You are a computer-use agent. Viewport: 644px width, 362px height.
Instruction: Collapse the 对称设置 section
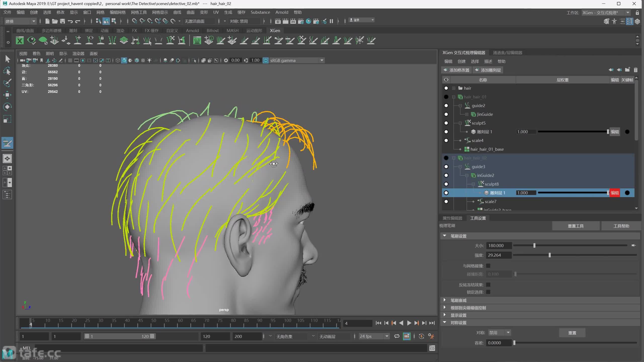(x=445, y=322)
